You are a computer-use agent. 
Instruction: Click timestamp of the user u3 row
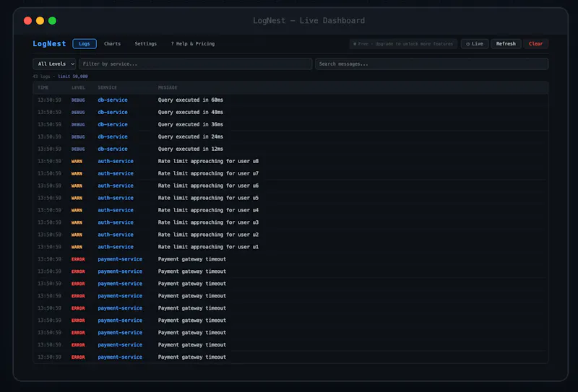49,222
